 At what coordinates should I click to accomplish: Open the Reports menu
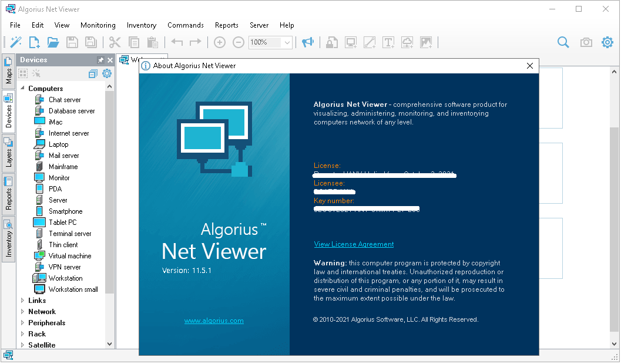(x=227, y=25)
